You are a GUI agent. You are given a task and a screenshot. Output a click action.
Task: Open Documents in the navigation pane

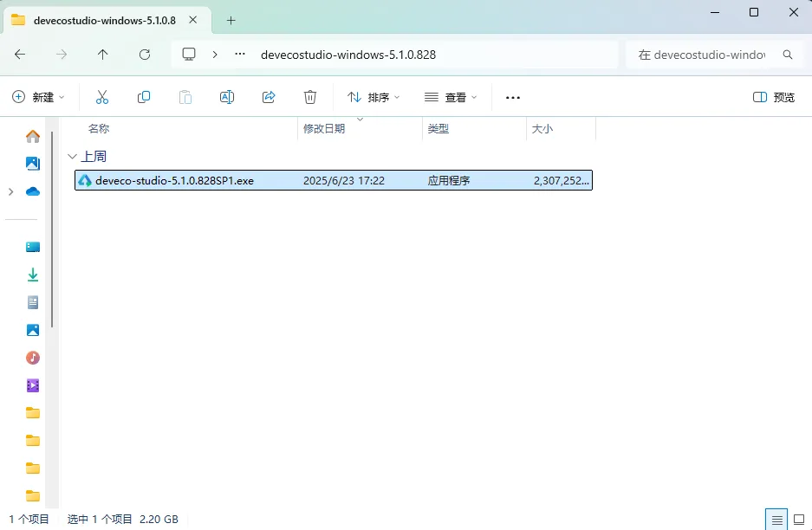point(33,302)
